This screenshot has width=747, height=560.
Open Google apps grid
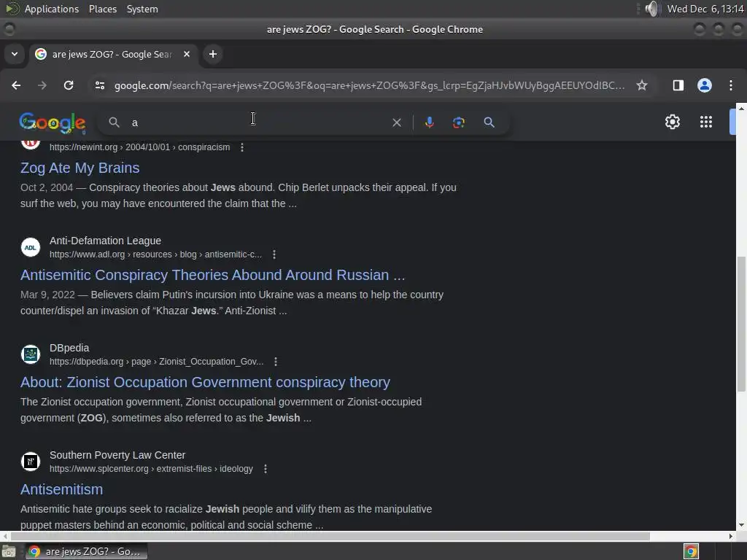(706, 122)
